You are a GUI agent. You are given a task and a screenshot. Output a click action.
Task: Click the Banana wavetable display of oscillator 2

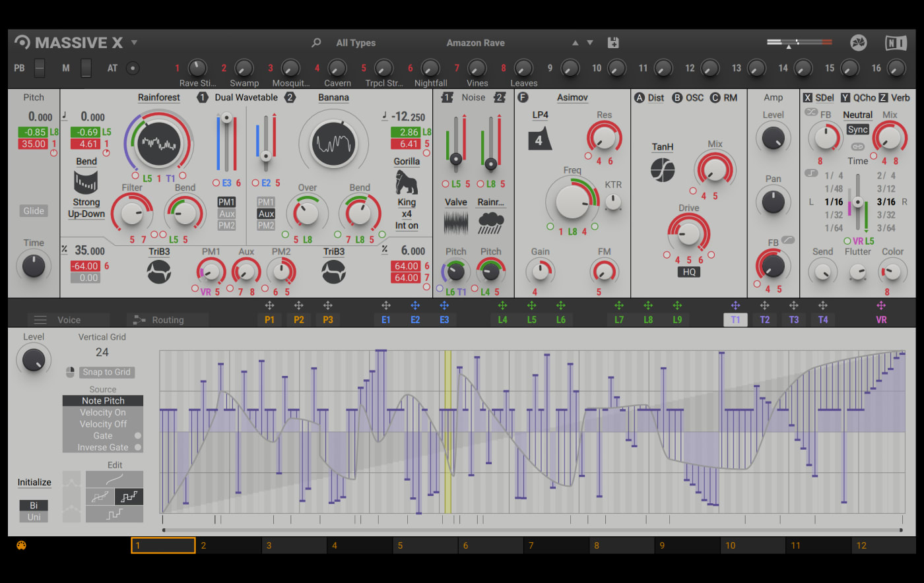tap(334, 143)
